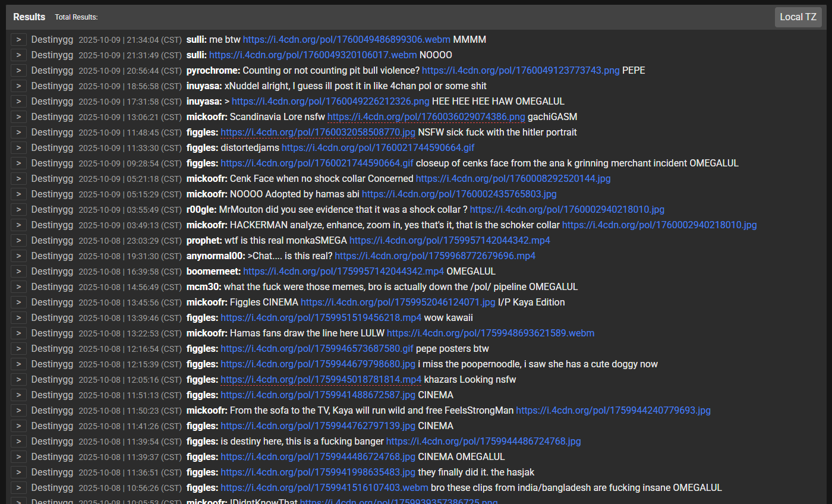Expand the mcm30 message row
Image resolution: width=832 pixels, height=504 pixels.
[x=19, y=286]
